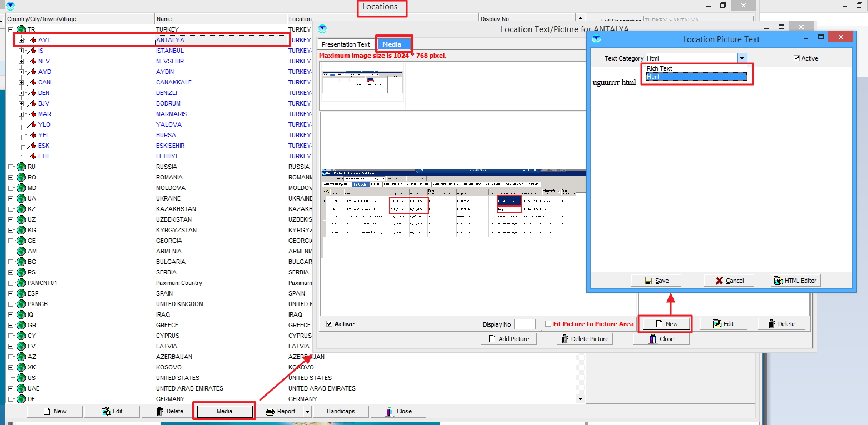Image resolution: width=868 pixels, height=425 pixels.
Task: Open the Text Category dropdown arrow
Action: pos(742,58)
